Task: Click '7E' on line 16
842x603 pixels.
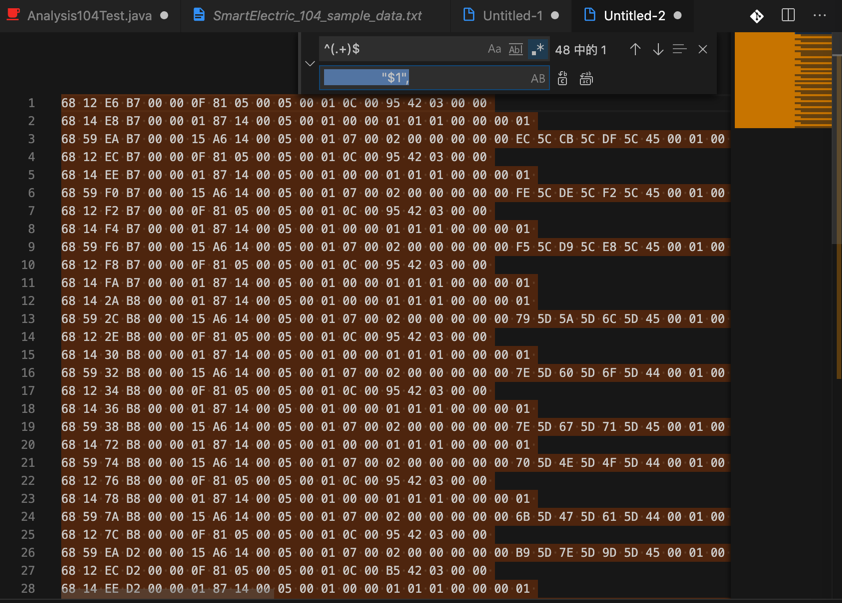Action: [522, 373]
